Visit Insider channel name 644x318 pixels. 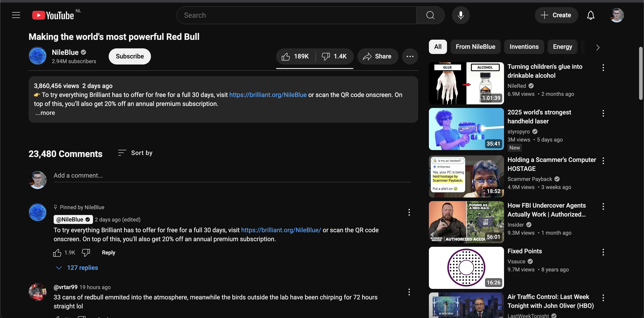[515, 225]
